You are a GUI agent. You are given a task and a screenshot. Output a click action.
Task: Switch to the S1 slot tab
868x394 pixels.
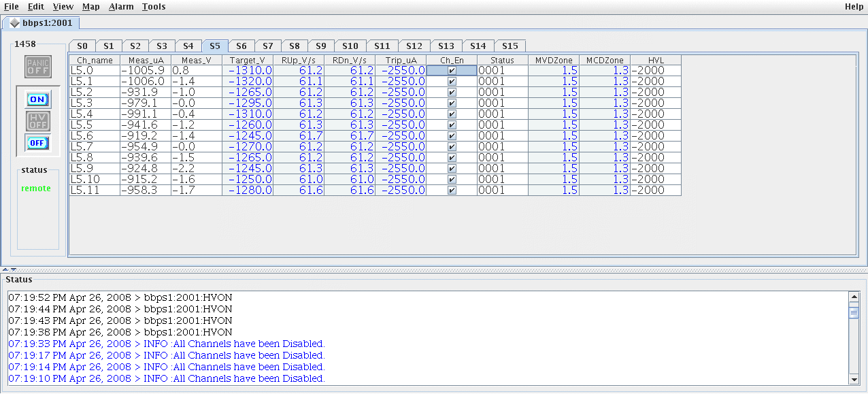tap(109, 46)
